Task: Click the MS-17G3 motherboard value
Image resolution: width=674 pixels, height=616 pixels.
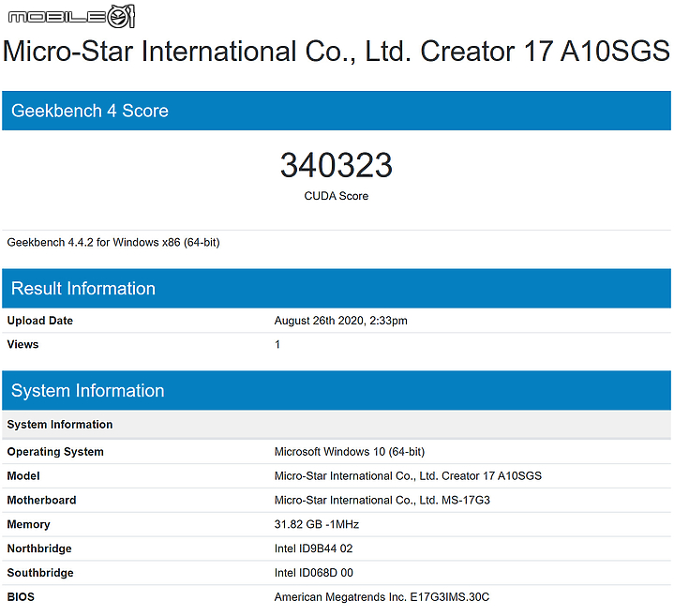Action: tap(382, 500)
